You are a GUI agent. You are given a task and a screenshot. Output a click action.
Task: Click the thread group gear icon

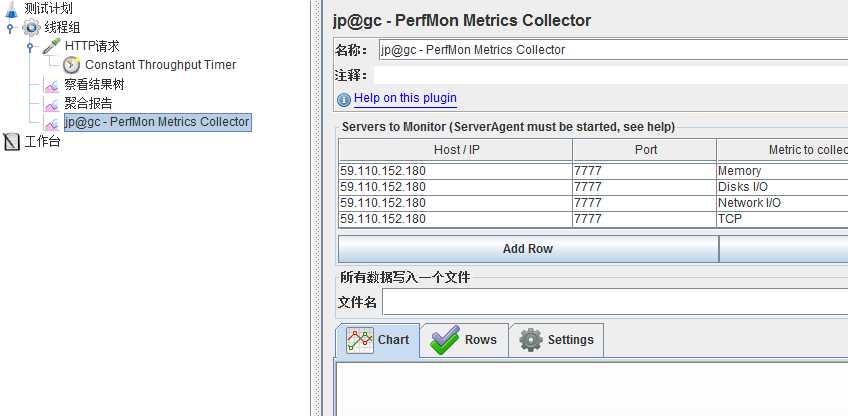31,27
